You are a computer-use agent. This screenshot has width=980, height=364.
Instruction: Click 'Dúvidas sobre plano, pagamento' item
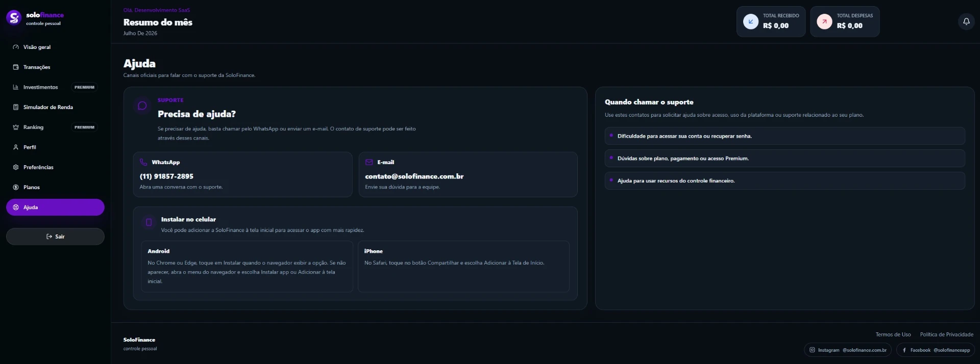tap(785, 159)
